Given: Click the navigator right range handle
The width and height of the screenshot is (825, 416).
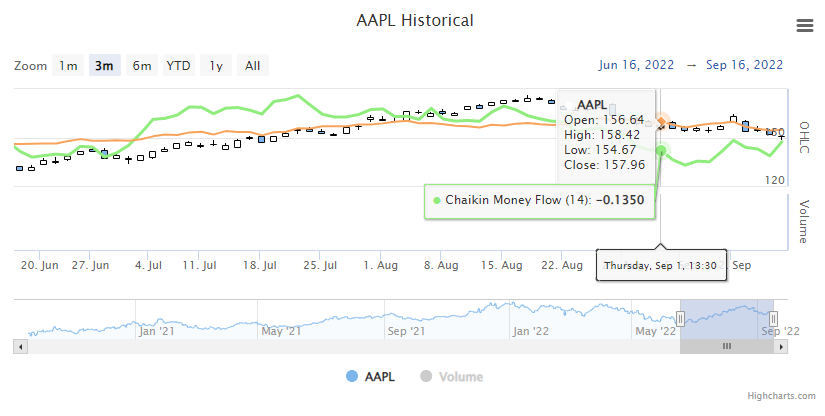Looking at the screenshot, I should click(773, 319).
